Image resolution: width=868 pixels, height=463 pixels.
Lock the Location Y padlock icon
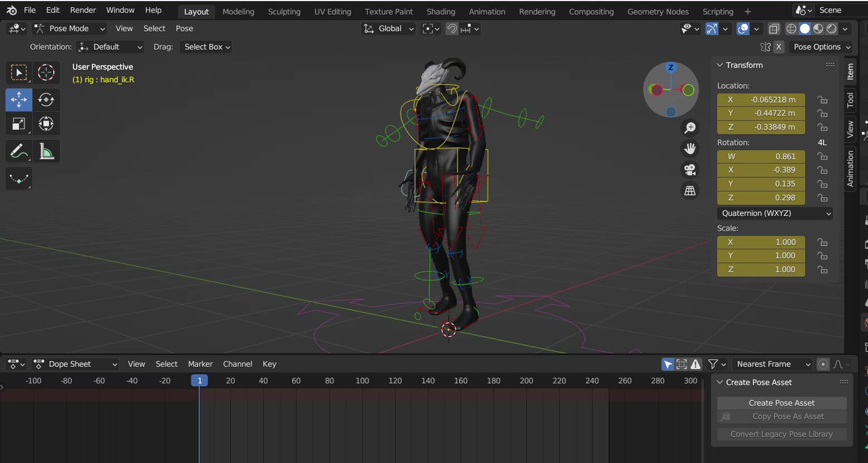point(822,113)
